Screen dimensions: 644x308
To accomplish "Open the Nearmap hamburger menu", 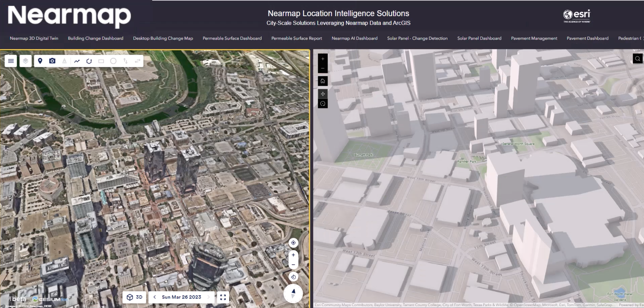I will tap(11, 61).
